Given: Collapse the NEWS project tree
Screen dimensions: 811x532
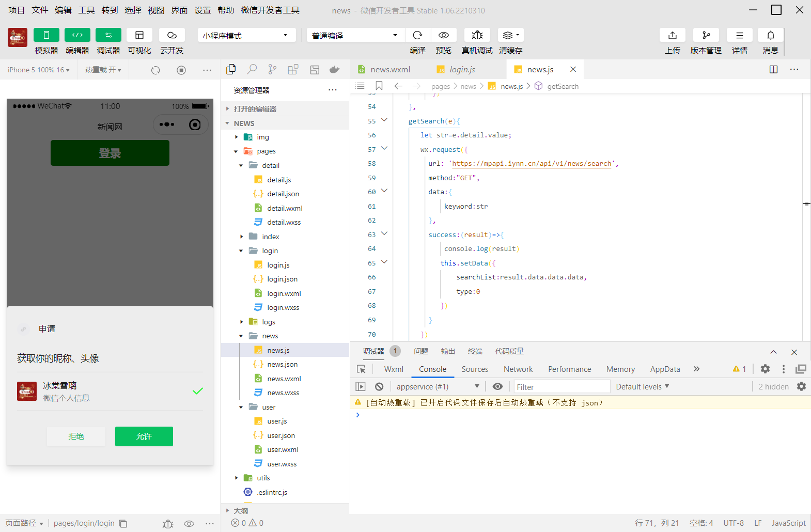Looking at the screenshot, I should [x=227, y=123].
